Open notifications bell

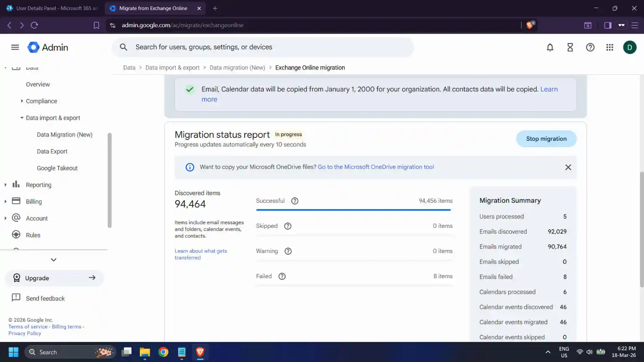tap(550, 47)
